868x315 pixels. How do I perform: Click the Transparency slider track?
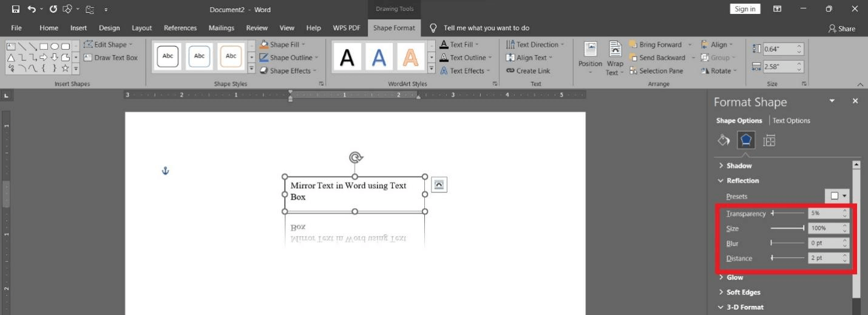[x=787, y=214]
